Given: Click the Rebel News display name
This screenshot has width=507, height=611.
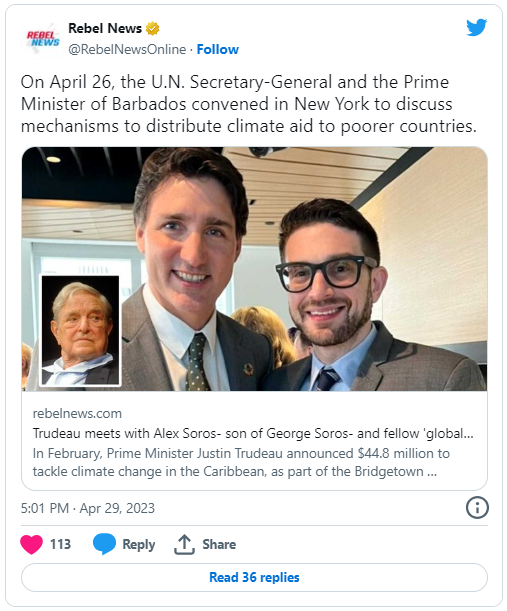Looking at the screenshot, I should pyautogui.click(x=105, y=28).
